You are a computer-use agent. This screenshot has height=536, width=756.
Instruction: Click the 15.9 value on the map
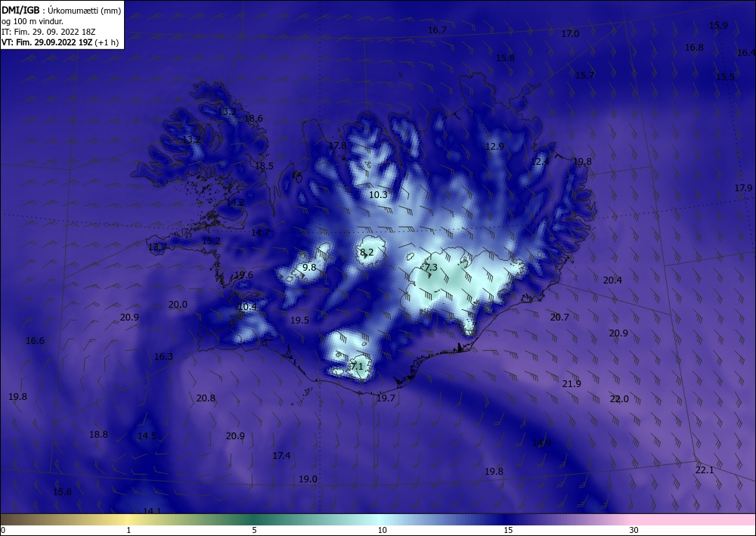[718, 26]
